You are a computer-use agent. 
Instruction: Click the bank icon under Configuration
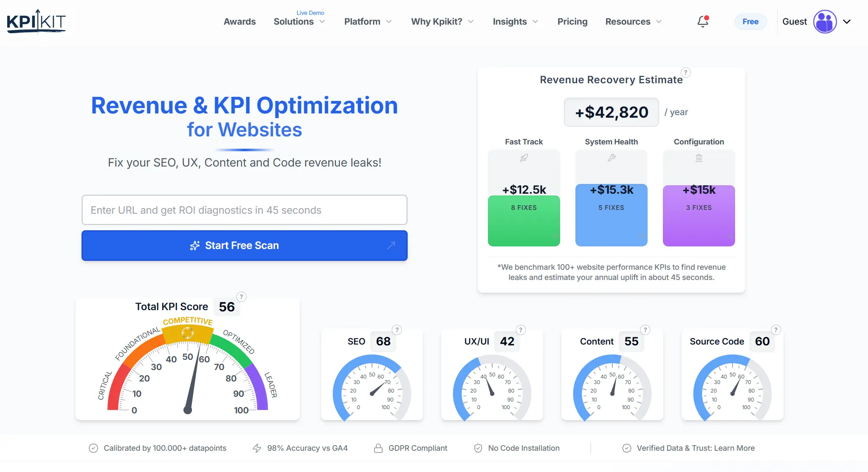coord(699,158)
